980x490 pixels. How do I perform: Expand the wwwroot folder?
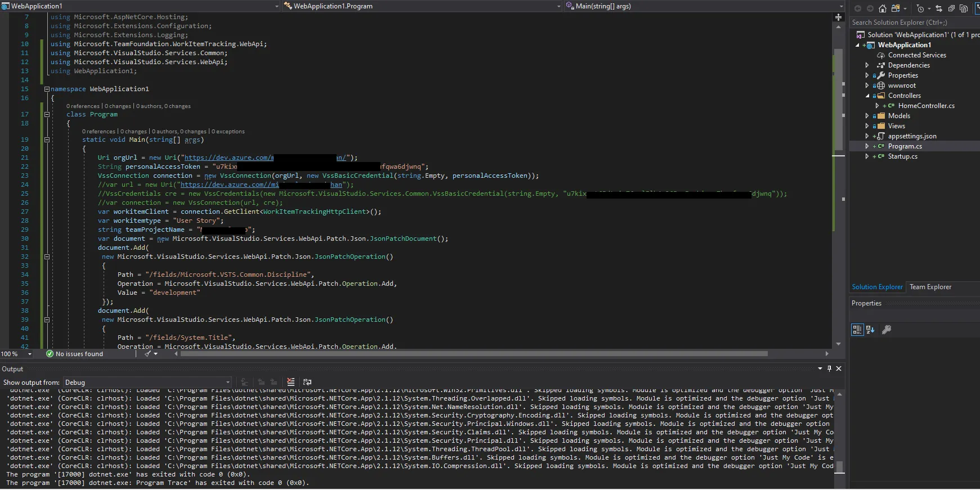[x=867, y=86]
